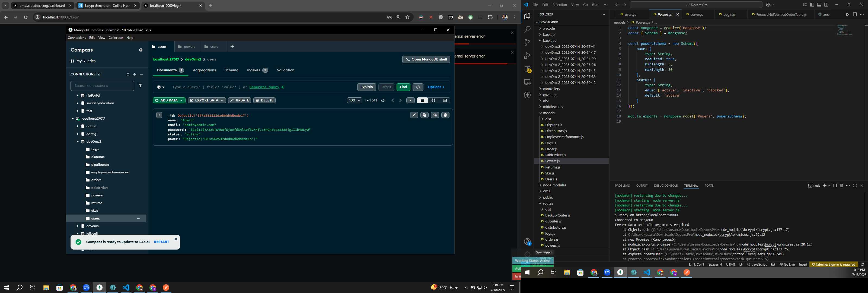Click the edit document pencil icon
This screenshot has width=868, height=293.
(414, 115)
